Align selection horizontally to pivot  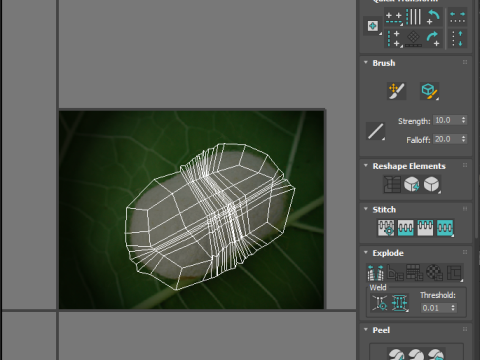click(394, 17)
